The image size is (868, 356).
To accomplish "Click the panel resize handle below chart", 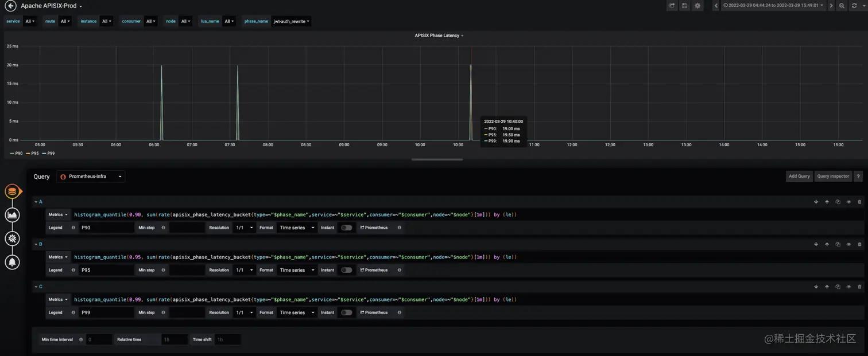I will point(437,159).
